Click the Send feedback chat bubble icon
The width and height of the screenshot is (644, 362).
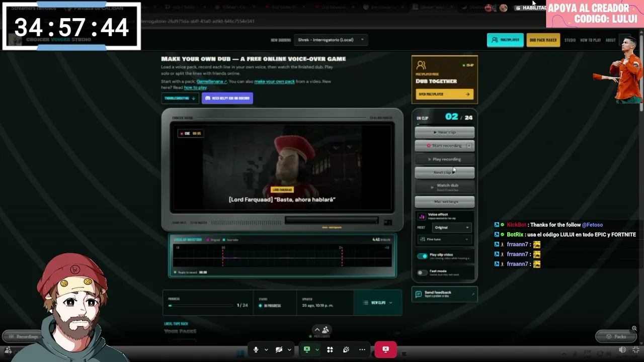419,294
